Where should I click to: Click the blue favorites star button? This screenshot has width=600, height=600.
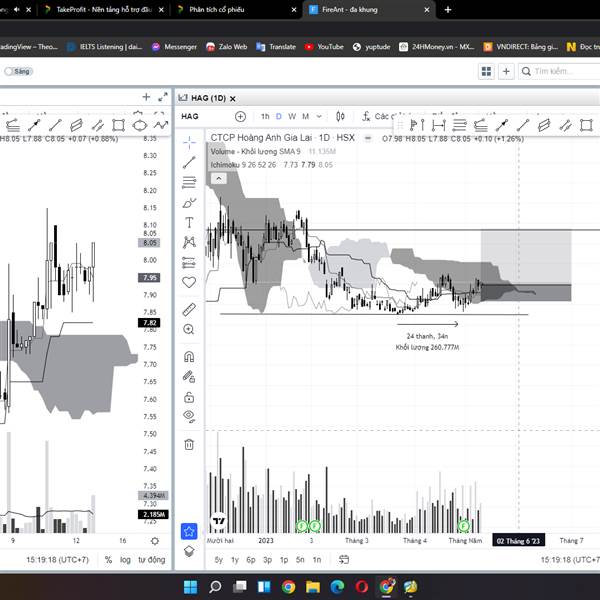point(189,531)
